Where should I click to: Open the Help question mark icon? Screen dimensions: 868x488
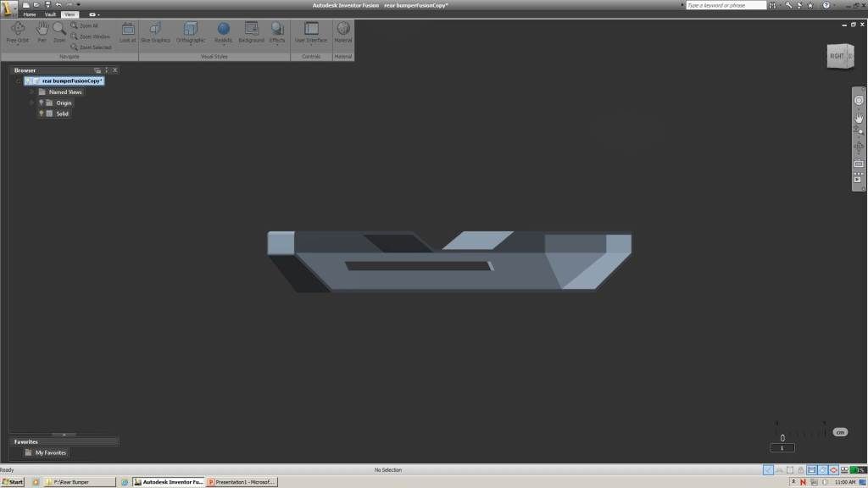826,5
